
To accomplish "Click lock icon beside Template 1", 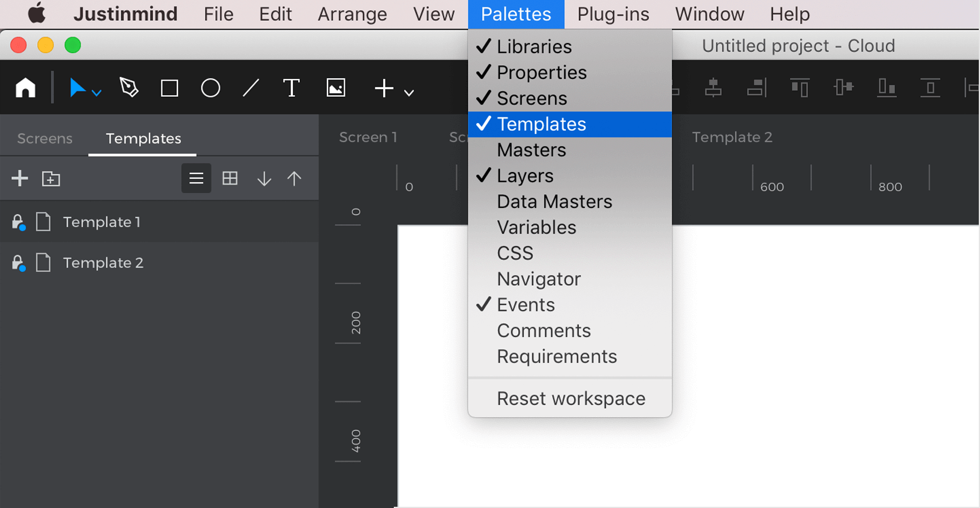I will [19, 222].
